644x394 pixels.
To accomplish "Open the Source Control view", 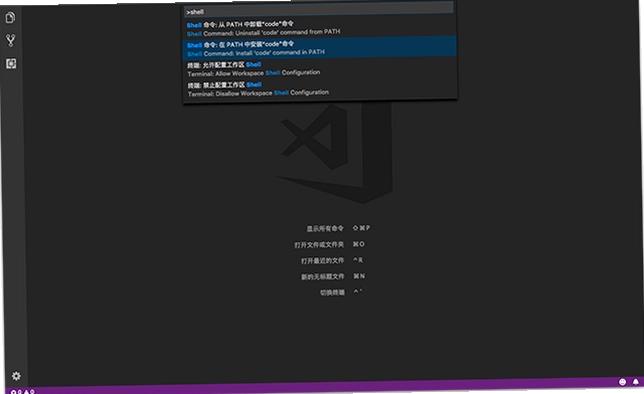I will click(x=11, y=40).
